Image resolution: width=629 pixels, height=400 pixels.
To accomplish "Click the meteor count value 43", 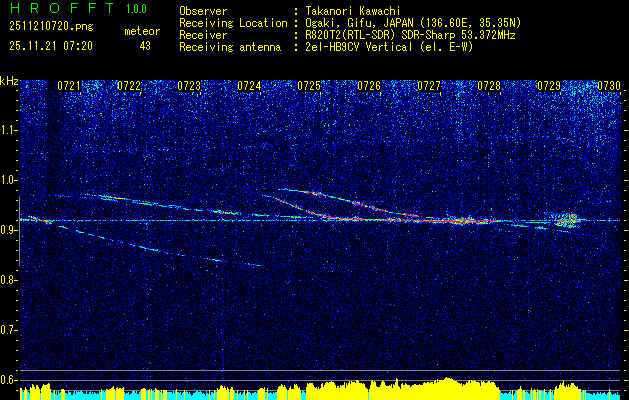I will (x=145, y=45).
